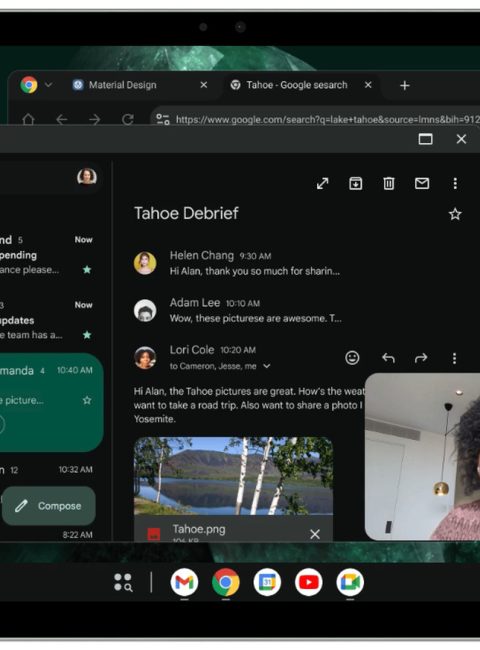The image size is (480, 650).
Task: Click the Tahoe Debrief subject heading
Action: tap(186, 213)
